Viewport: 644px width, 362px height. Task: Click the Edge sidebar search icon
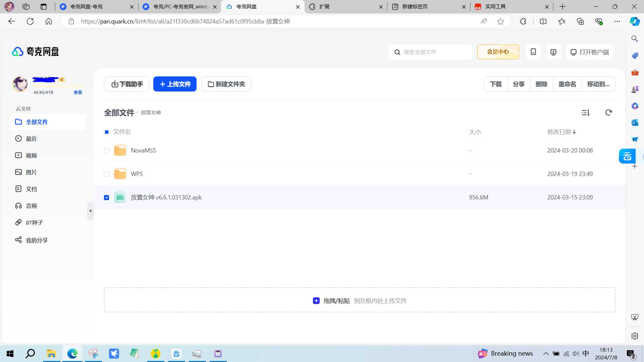pyautogui.click(x=635, y=39)
